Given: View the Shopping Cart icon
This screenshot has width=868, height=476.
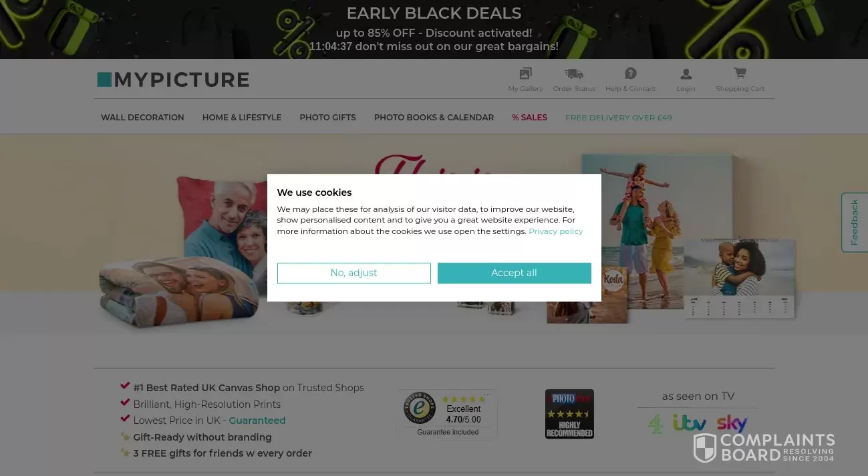Looking at the screenshot, I should pos(740,73).
